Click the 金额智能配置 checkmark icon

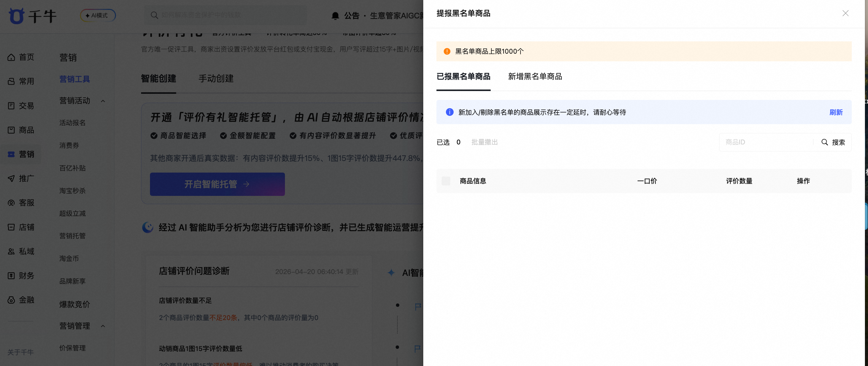coord(223,136)
